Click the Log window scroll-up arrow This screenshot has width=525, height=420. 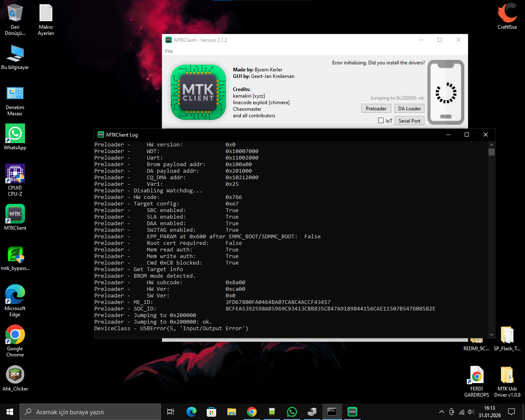(492, 145)
